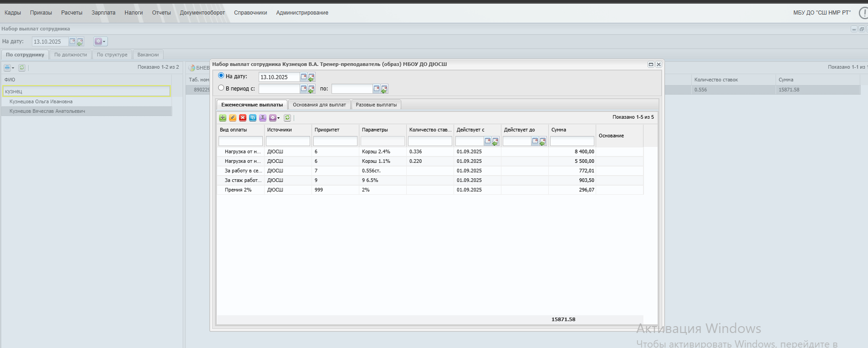Open the 'Зарплата' menu

point(103,13)
